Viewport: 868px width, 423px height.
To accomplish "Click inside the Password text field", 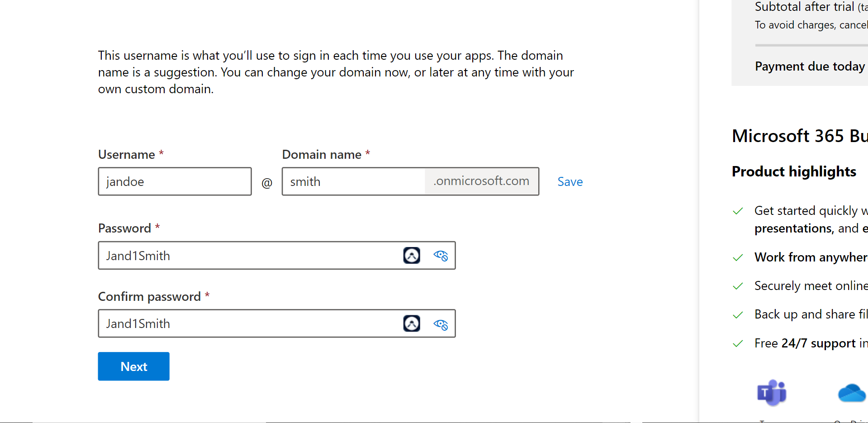I will click(277, 256).
